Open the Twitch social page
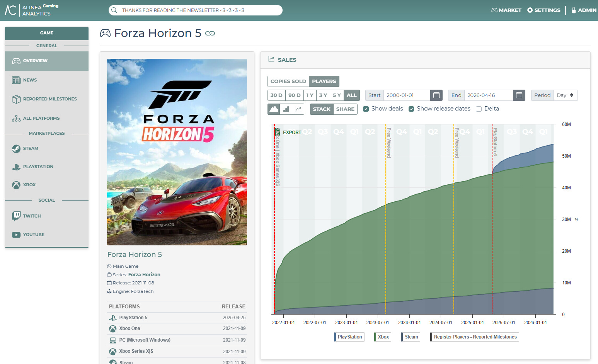Image resolution: width=598 pixels, height=364 pixels. 47,216
